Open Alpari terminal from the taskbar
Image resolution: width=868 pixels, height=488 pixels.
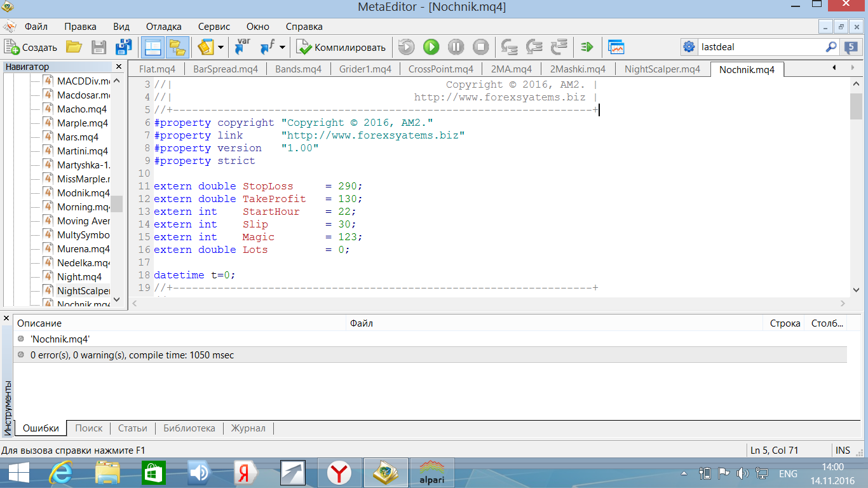coord(431,473)
